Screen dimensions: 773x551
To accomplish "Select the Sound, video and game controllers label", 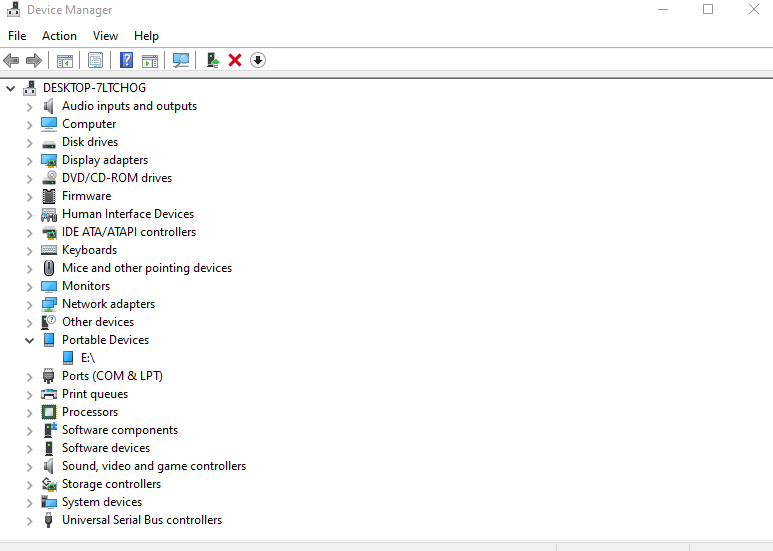I will pyautogui.click(x=154, y=466).
